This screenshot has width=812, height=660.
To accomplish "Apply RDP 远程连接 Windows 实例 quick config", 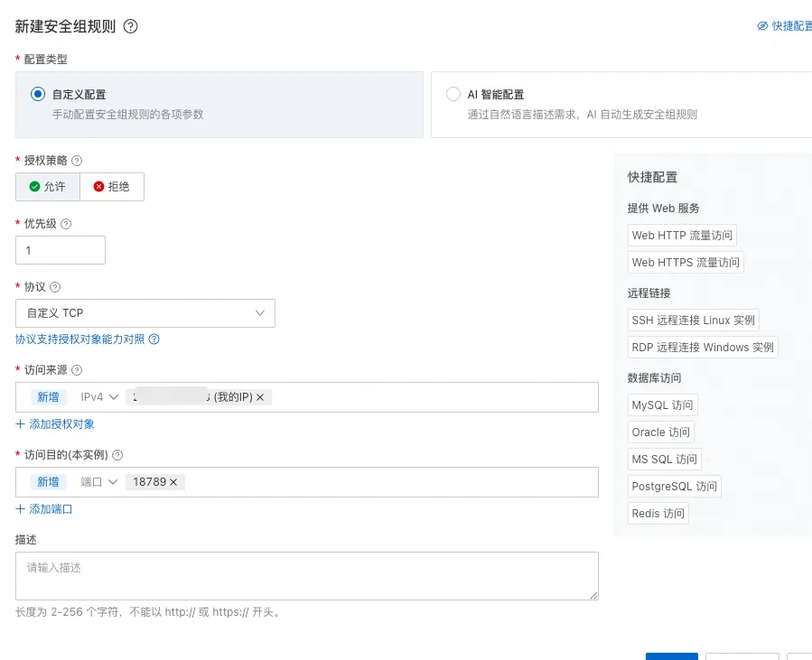I will tap(703, 348).
